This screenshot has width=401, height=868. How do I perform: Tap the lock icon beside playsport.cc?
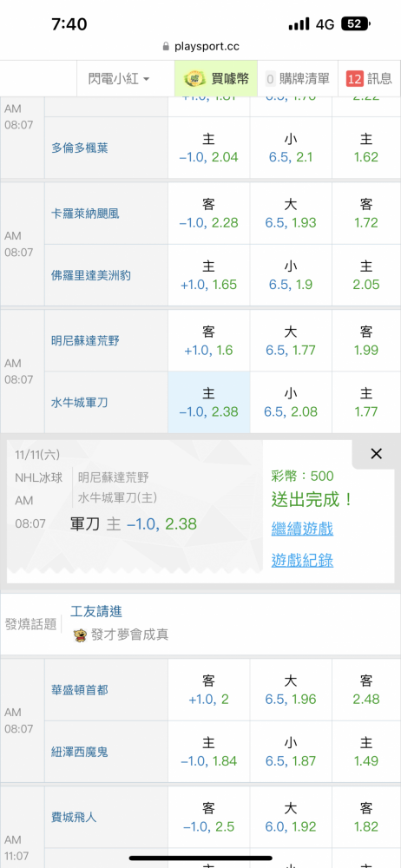pyautogui.click(x=166, y=47)
